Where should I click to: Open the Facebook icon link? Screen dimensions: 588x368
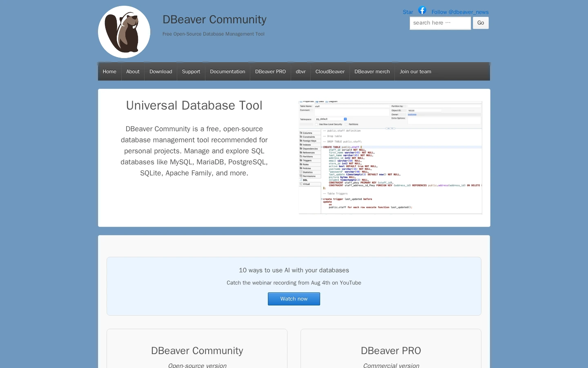(422, 10)
